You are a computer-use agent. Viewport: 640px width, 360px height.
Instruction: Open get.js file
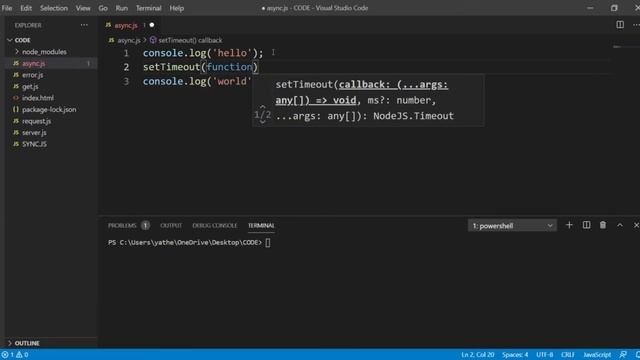[x=51, y=86]
